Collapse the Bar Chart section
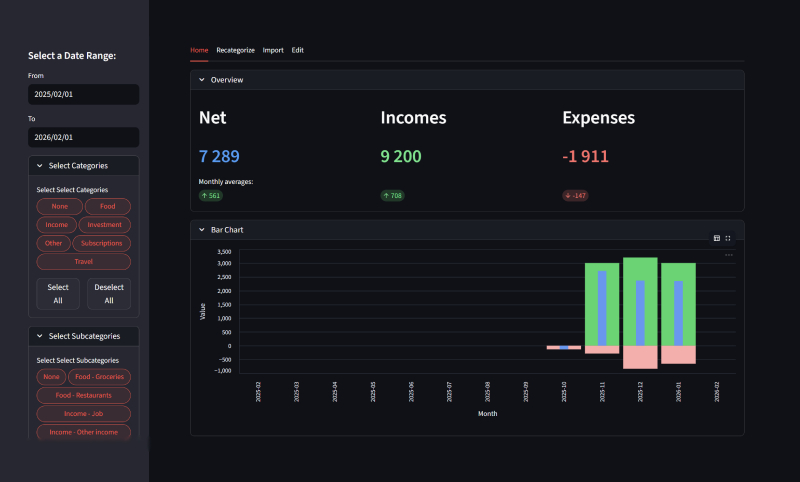 point(467,230)
